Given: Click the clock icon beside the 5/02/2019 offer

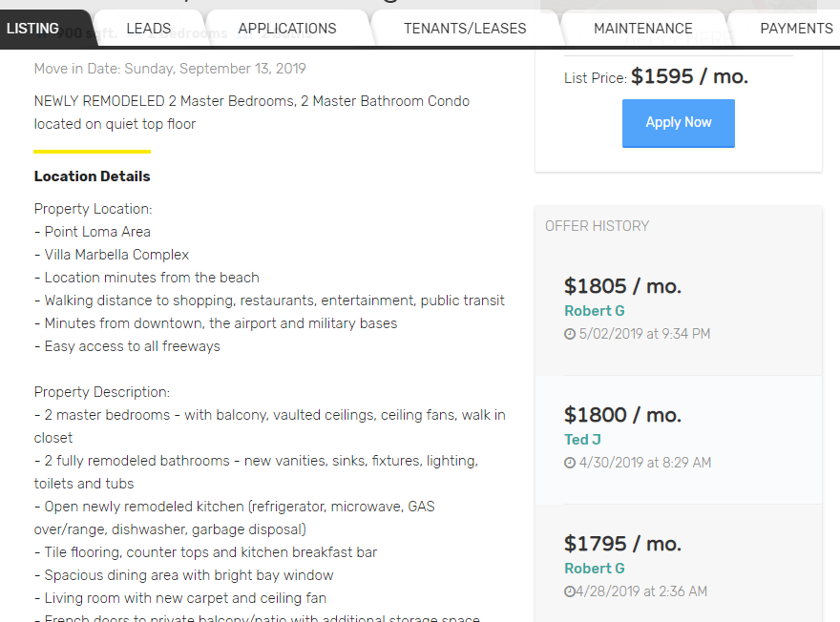Looking at the screenshot, I should (x=571, y=333).
